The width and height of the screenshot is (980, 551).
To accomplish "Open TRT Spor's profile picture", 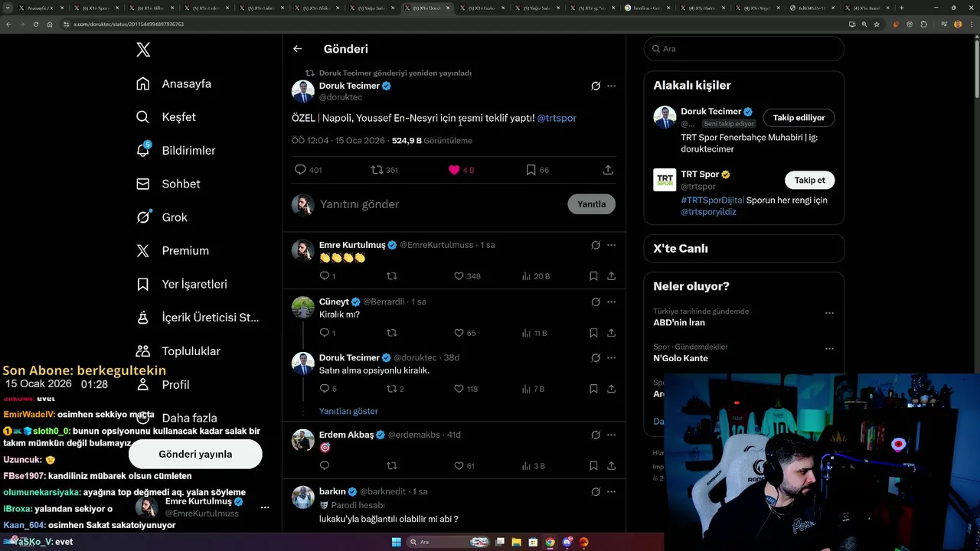I will tap(665, 180).
